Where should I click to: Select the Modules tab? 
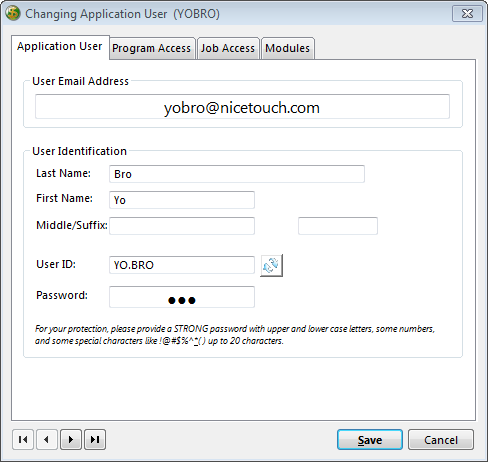coord(288,48)
